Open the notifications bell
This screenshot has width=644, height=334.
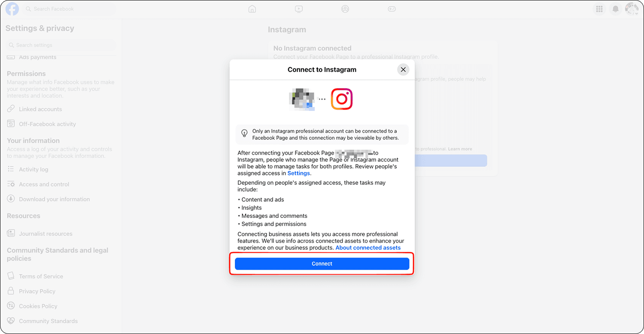click(x=616, y=9)
